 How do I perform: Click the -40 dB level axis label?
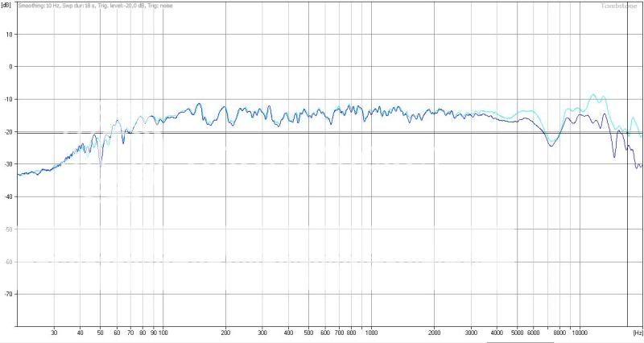9,197
